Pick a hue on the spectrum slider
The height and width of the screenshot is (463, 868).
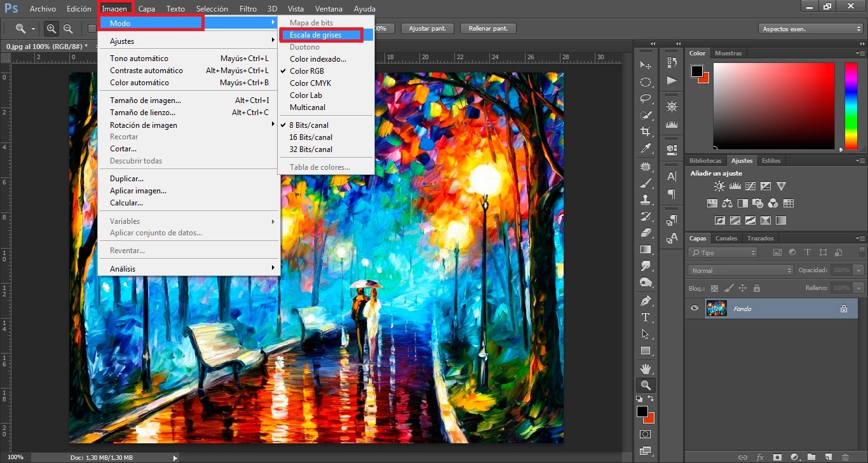pos(850,106)
